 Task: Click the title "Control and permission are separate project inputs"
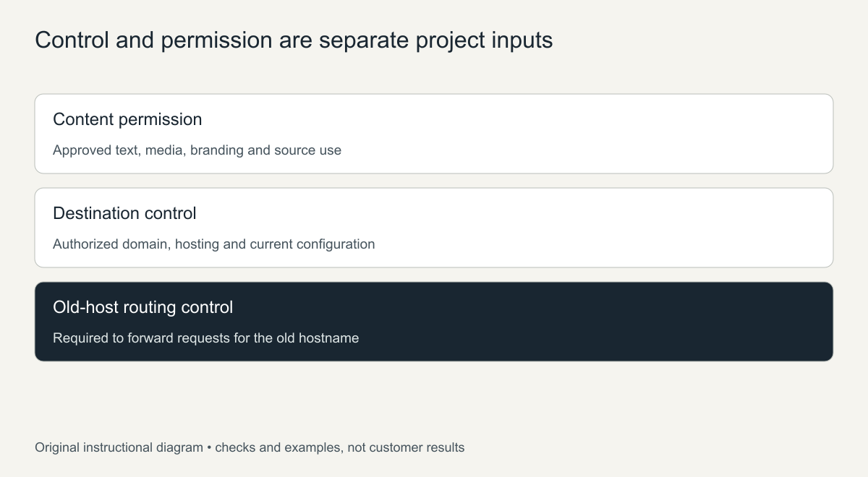pyautogui.click(x=294, y=40)
